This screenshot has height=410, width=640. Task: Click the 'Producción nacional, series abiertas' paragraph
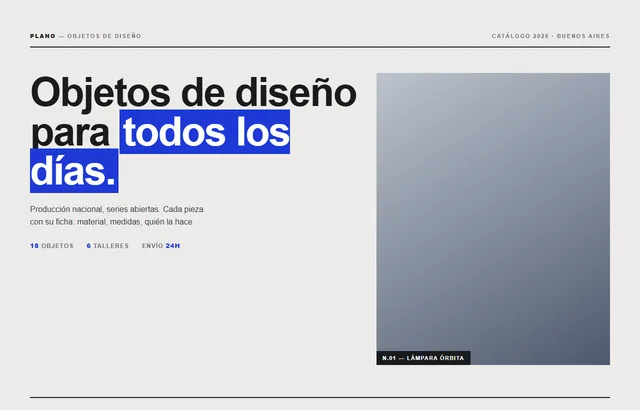pyautogui.click(x=117, y=215)
